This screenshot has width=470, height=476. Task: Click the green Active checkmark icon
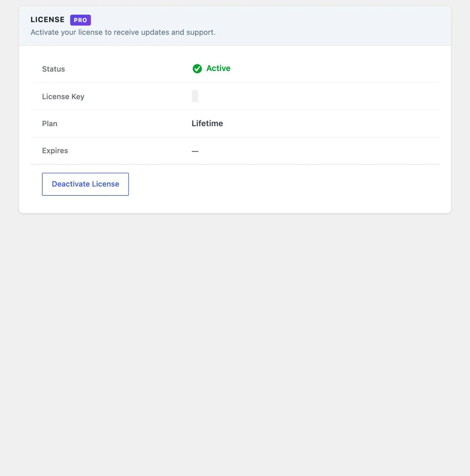coord(197,69)
